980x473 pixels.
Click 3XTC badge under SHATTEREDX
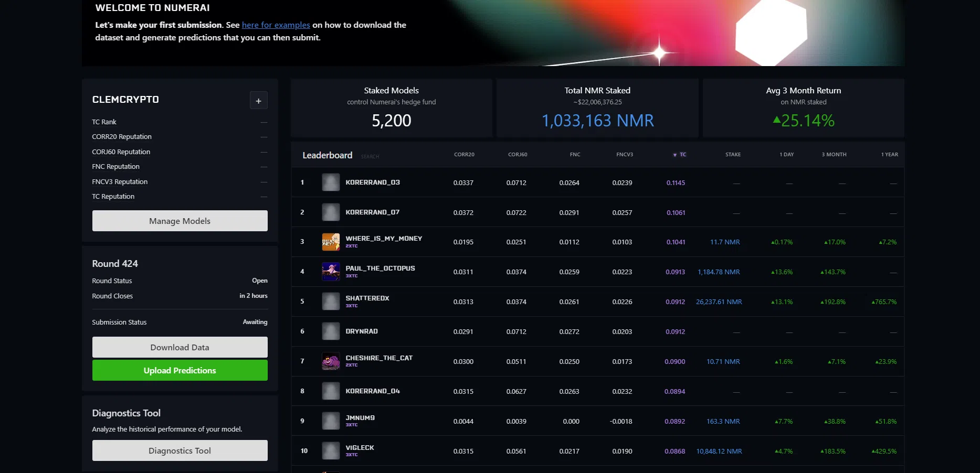[x=352, y=306]
